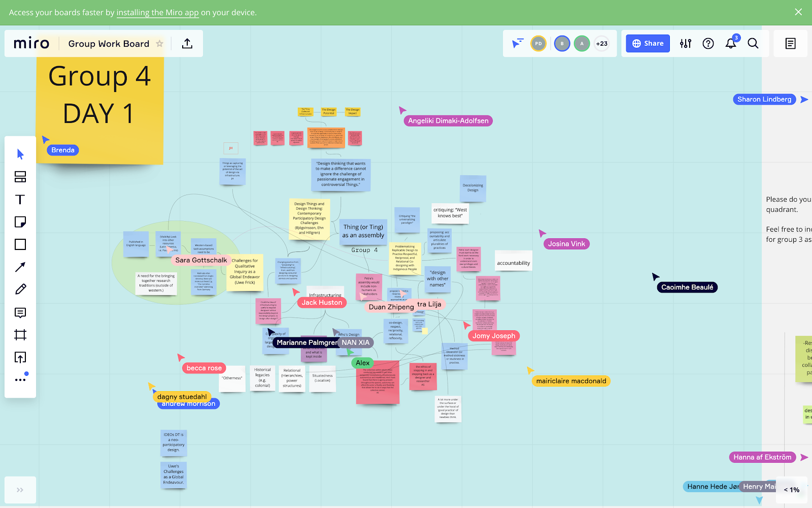Select the Design Things and Design Thinking note

tap(309, 218)
